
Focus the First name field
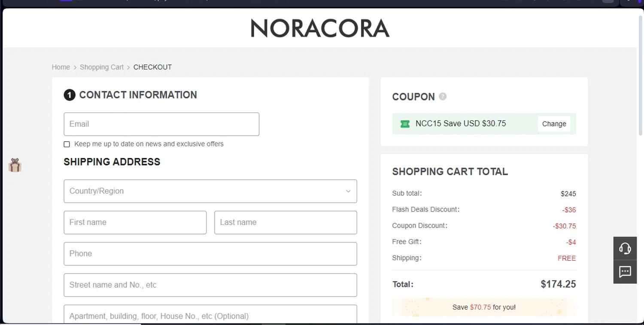coord(135,222)
